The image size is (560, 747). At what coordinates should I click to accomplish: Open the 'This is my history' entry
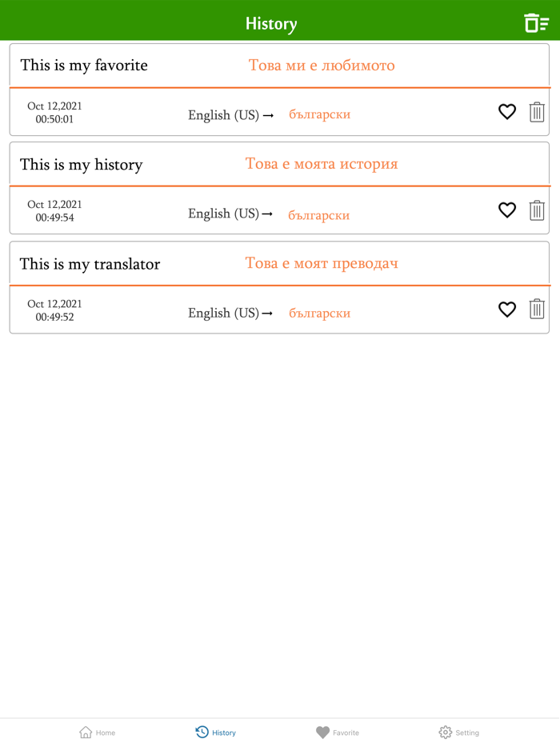(x=82, y=165)
